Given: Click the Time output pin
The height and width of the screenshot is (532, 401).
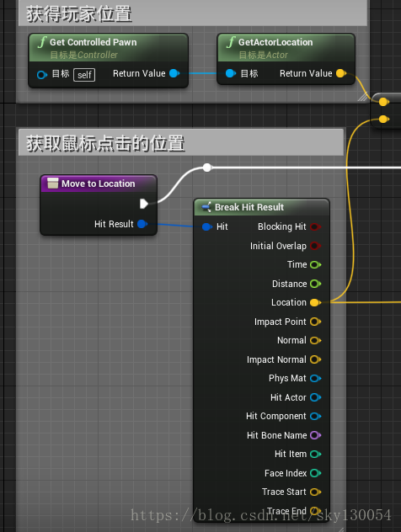Looking at the screenshot, I should point(315,264).
